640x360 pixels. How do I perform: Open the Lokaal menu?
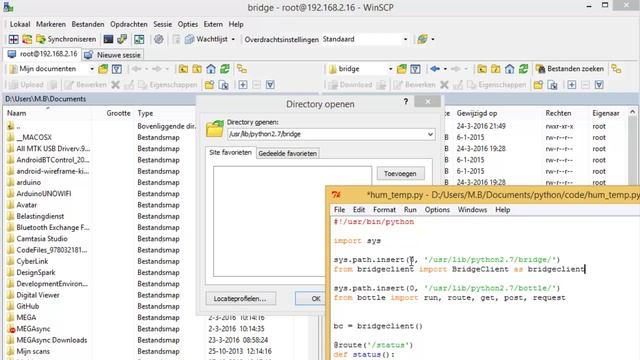(x=20, y=24)
